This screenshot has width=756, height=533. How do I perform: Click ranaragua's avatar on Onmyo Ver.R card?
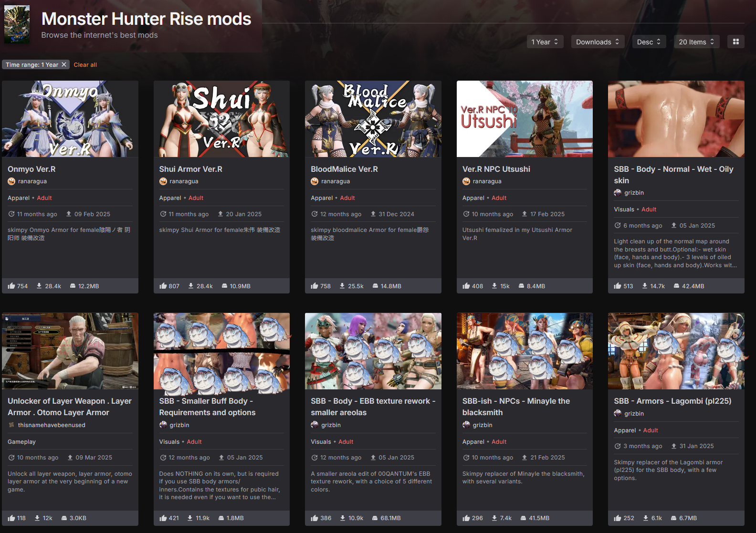tap(11, 181)
